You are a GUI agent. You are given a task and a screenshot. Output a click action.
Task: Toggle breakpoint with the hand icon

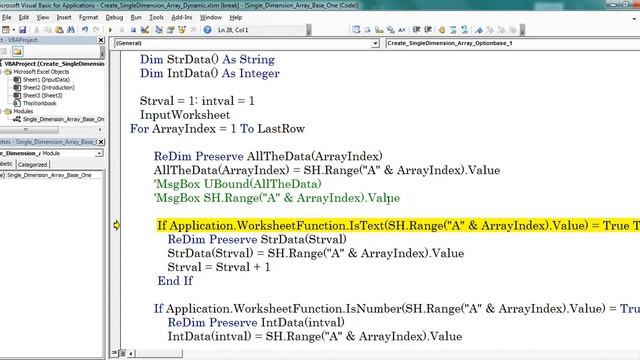[x=442, y=30]
